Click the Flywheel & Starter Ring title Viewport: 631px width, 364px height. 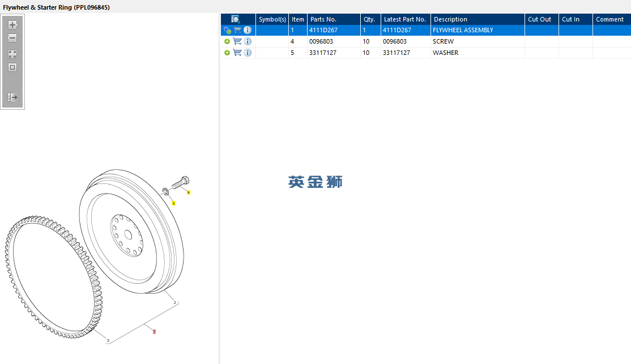[x=56, y=7]
